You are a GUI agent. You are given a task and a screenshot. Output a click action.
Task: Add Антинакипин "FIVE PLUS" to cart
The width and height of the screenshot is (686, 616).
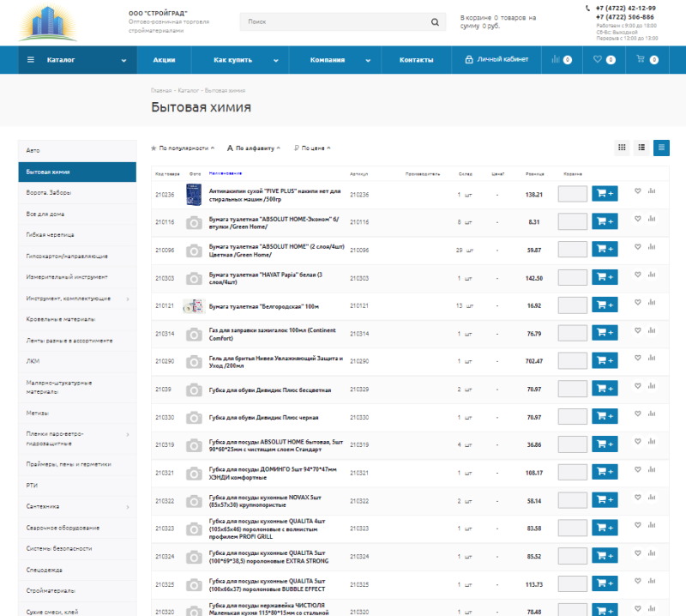tap(605, 195)
